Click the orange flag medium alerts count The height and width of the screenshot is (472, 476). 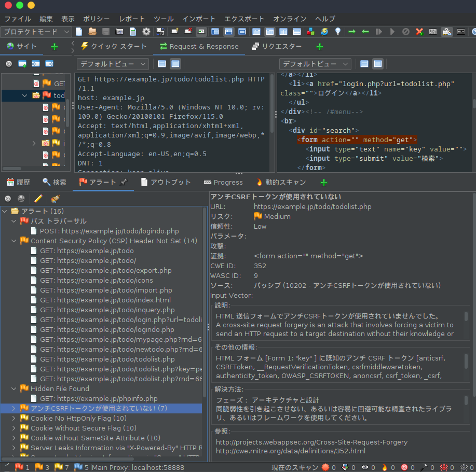point(42,467)
